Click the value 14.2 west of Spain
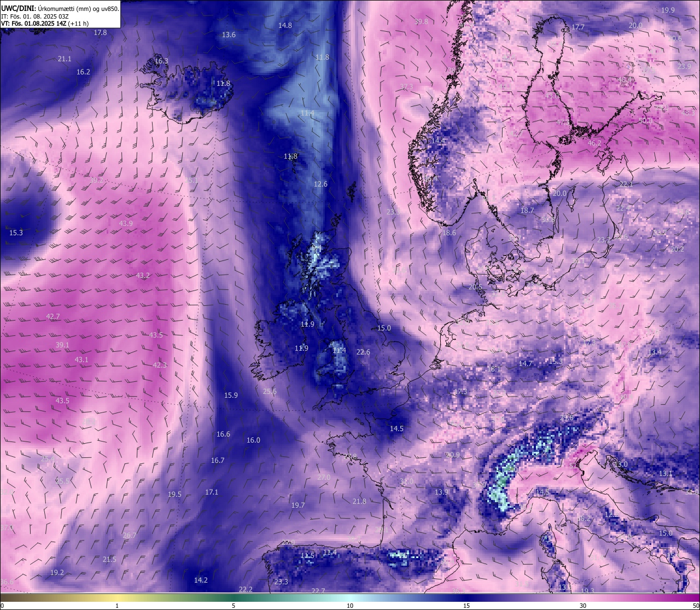This screenshot has width=700, height=610. (201, 580)
